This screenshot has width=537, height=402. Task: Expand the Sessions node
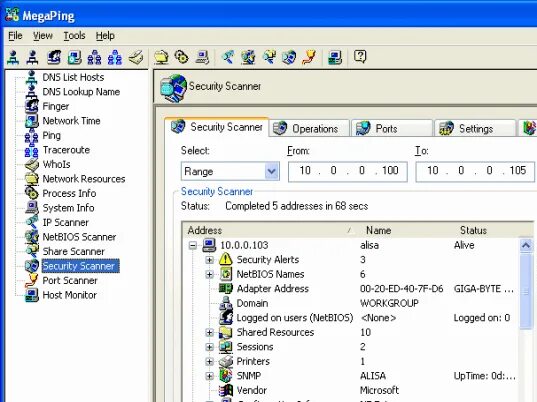point(210,347)
